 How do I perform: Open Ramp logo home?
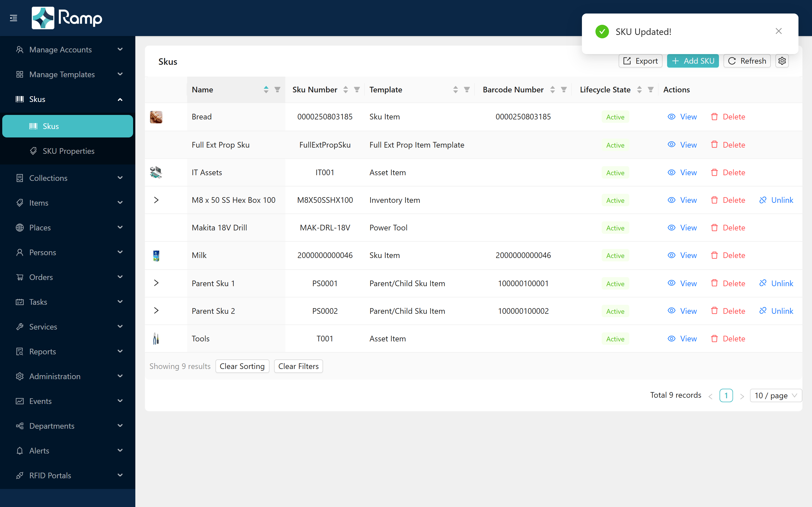(67, 18)
